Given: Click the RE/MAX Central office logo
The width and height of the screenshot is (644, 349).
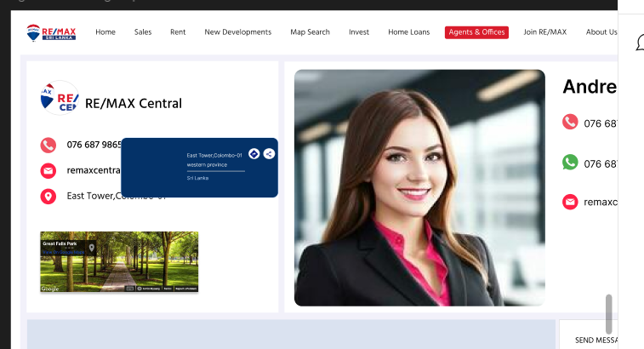Looking at the screenshot, I should (x=60, y=98).
